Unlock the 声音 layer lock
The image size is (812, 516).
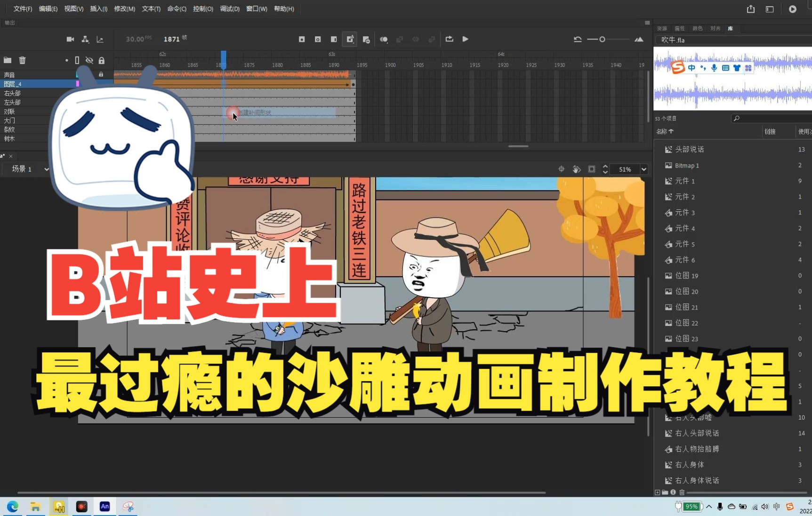[x=101, y=74]
